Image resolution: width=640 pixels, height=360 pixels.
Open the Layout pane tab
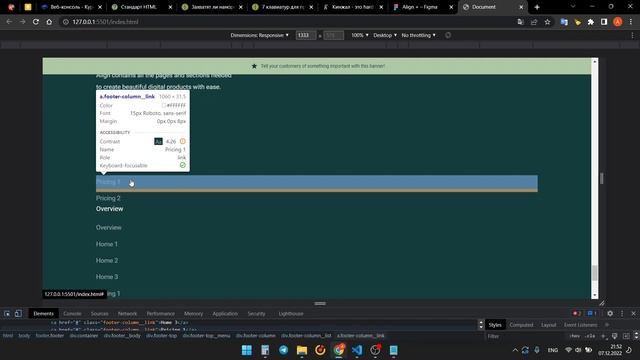pos(549,325)
